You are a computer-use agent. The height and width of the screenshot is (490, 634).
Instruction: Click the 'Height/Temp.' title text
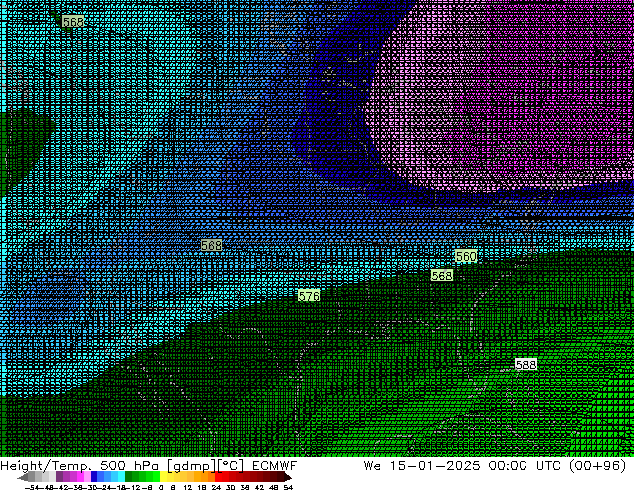pyautogui.click(x=48, y=466)
